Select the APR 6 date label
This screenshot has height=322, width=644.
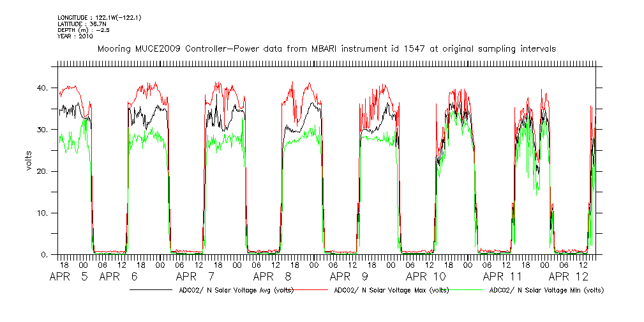tap(123, 277)
